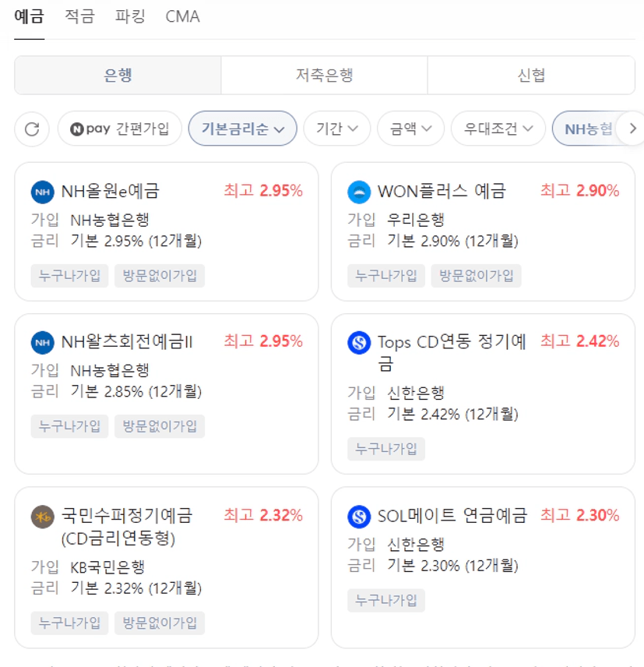Select the 신협 segment
This screenshot has width=644, height=667.
tap(531, 76)
